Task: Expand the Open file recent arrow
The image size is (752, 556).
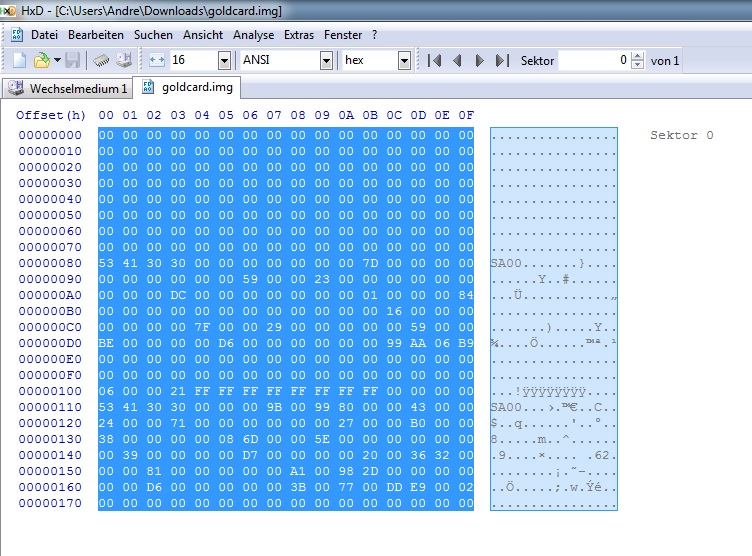Action: [57, 60]
